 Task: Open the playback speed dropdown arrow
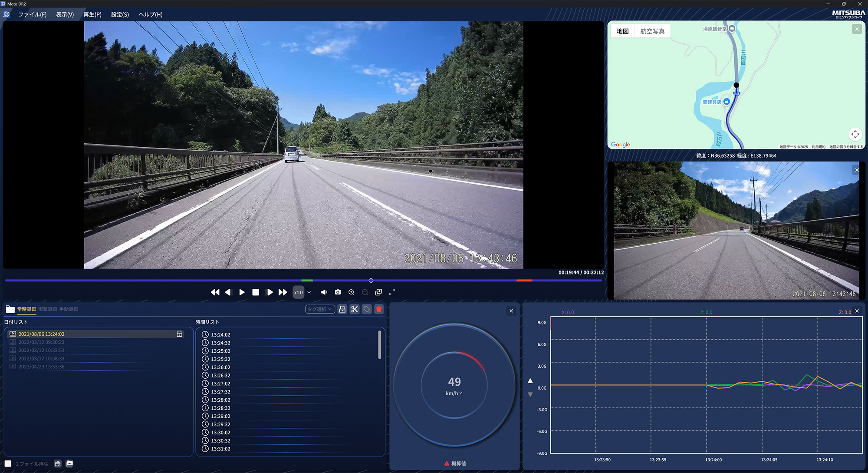pyautogui.click(x=309, y=292)
